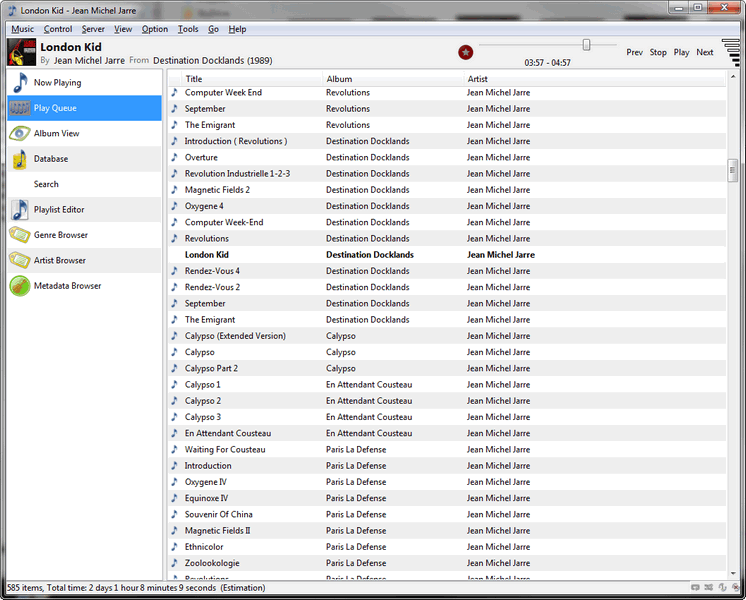Open the Help menu
This screenshot has height=600, width=746.
tap(237, 29)
